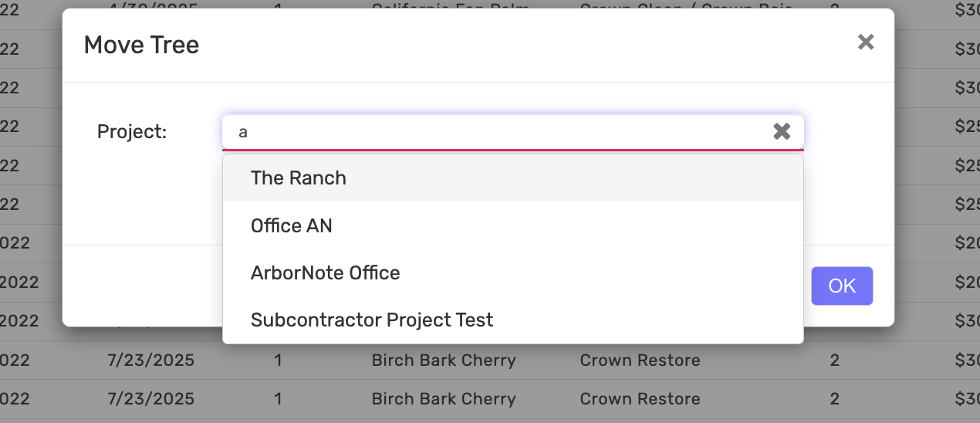Select Birch Bark Cherry in second-to-last row

pyautogui.click(x=444, y=360)
